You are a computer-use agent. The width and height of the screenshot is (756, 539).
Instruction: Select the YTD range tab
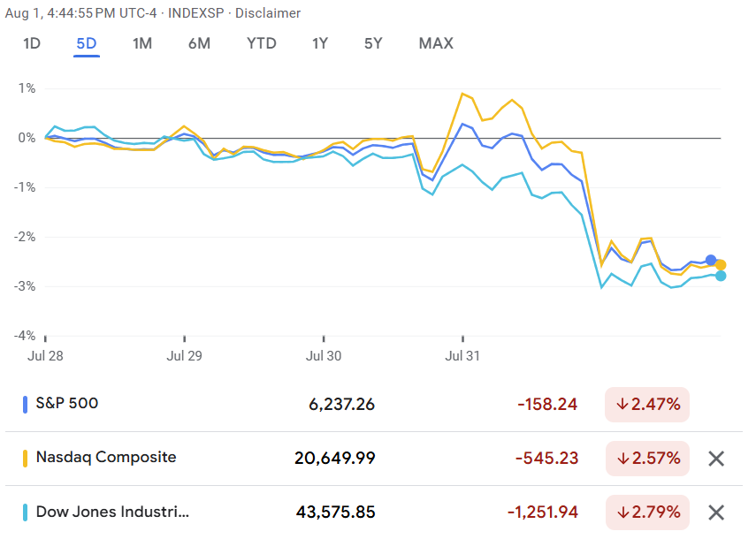[262, 44]
